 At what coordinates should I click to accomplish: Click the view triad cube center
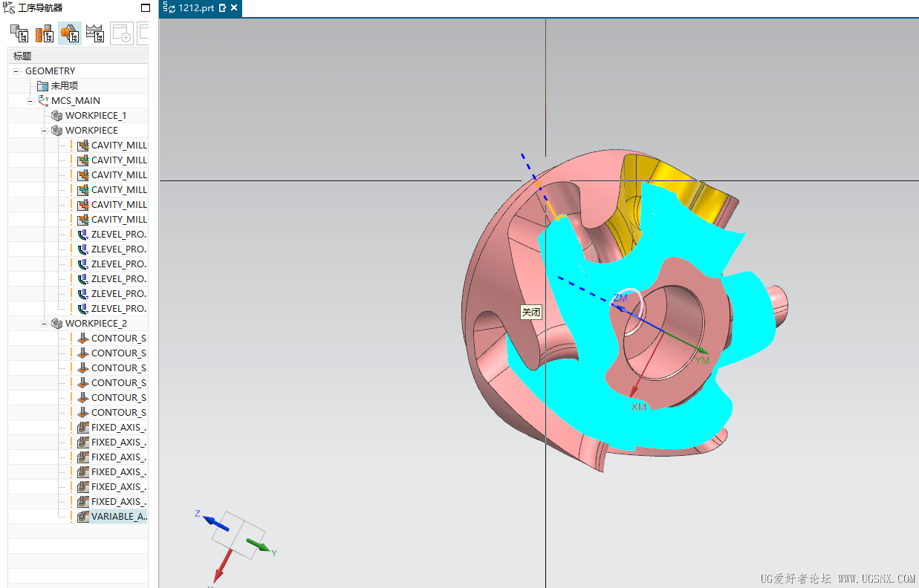click(238, 536)
